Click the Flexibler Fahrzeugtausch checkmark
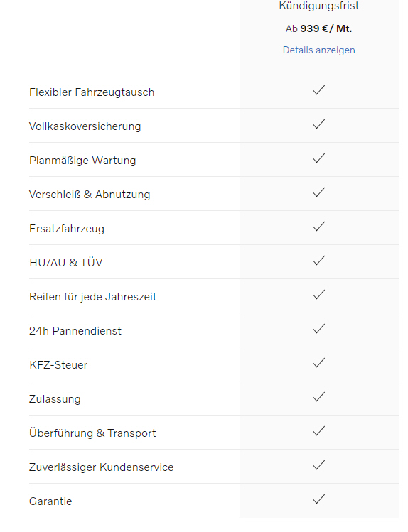The width and height of the screenshot is (408, 532). pos(319,90)
